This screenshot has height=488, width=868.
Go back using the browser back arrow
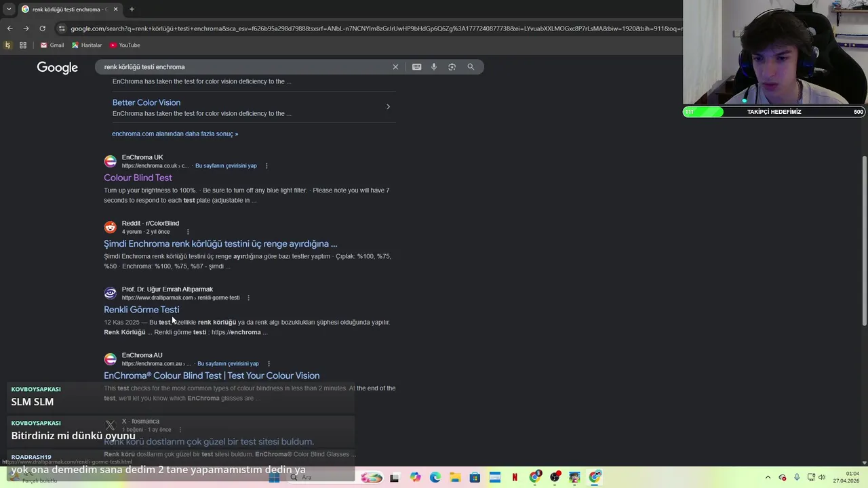(9, 28)
